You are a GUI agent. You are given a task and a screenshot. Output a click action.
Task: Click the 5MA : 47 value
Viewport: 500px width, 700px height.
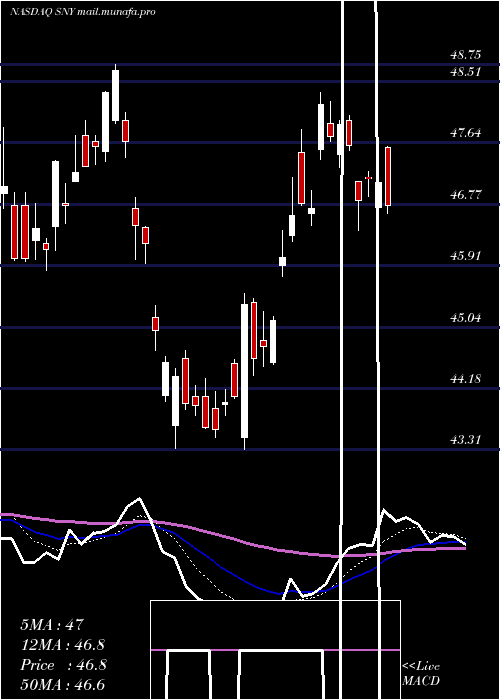click(52, 625)
